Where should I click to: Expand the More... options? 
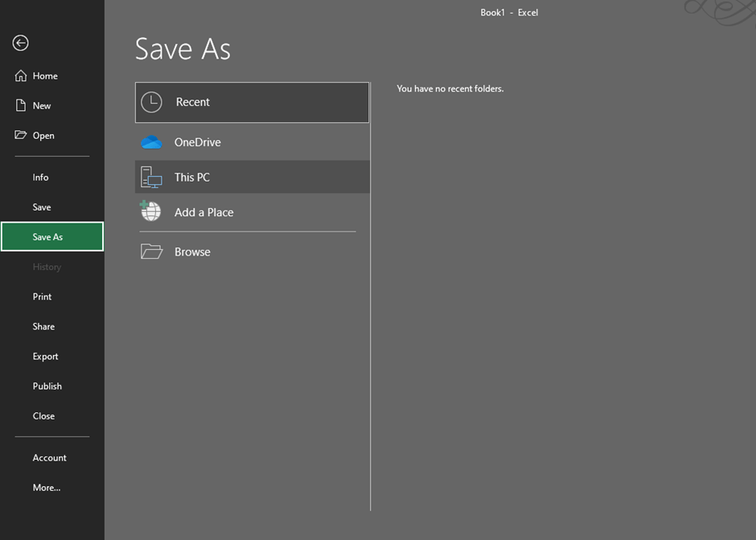pyautogui.click(x=46, y=488)
